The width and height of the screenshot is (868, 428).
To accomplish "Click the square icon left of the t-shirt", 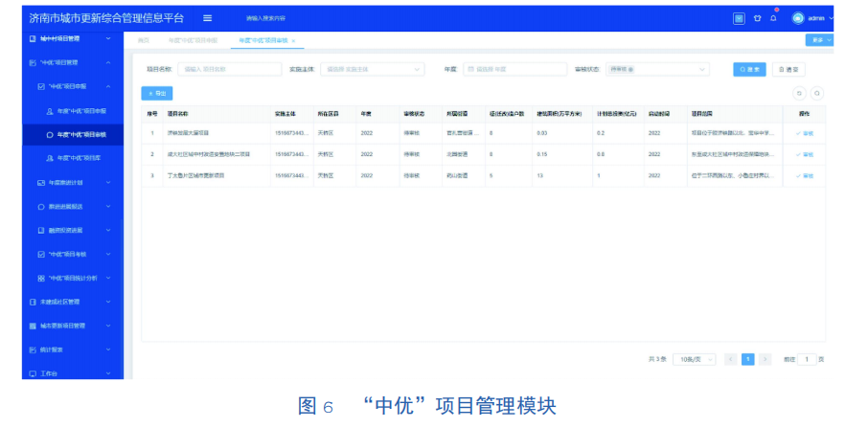I will pyautogui.click(x=739, y=18).
